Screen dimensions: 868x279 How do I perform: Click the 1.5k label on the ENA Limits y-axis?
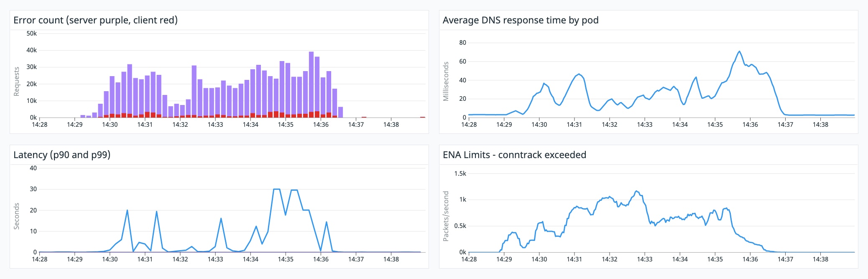pyautogui.click(x=460, y=174)
